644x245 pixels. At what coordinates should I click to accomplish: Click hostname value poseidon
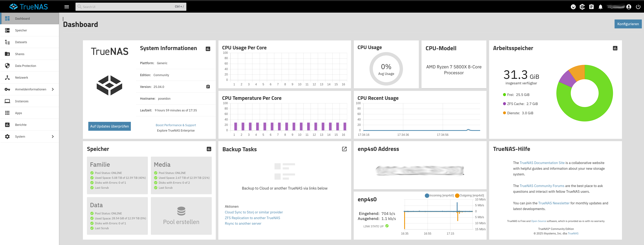164,99
